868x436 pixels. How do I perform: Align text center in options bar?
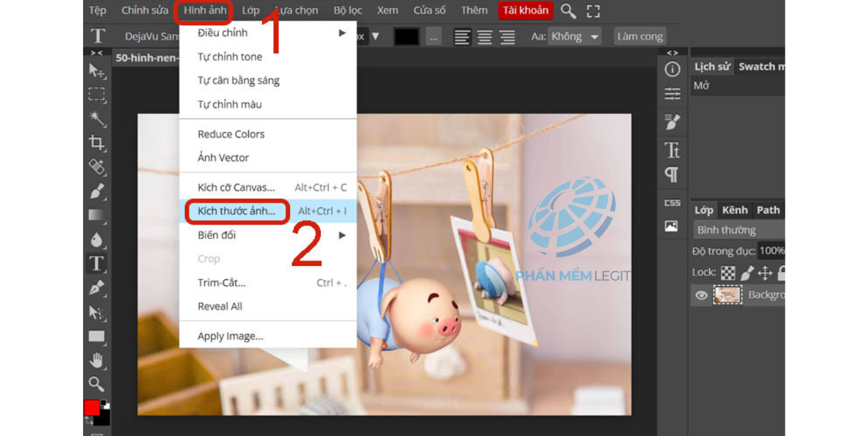(x=485, y=37)
